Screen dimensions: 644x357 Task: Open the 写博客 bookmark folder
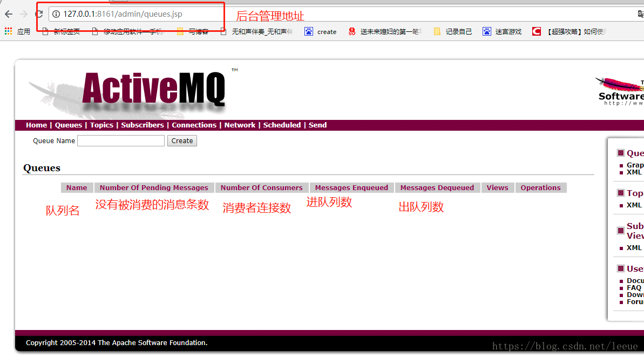(x=193, y=32)
